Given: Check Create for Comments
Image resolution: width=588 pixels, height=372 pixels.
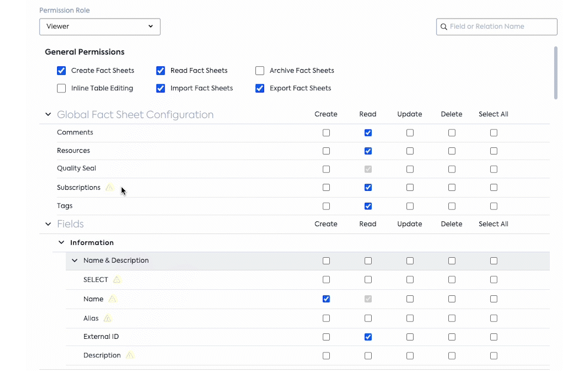Looking at the screenshot, I should [326, 133].
